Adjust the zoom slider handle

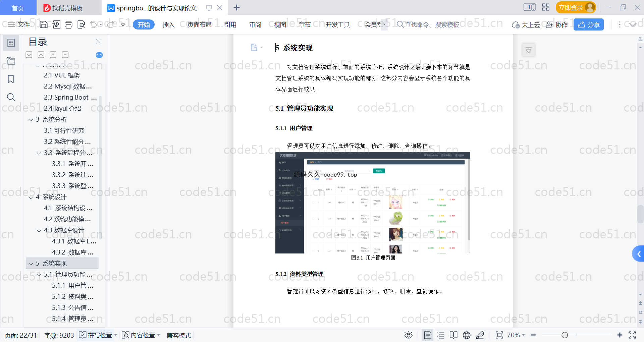click(x=565, y=335)
